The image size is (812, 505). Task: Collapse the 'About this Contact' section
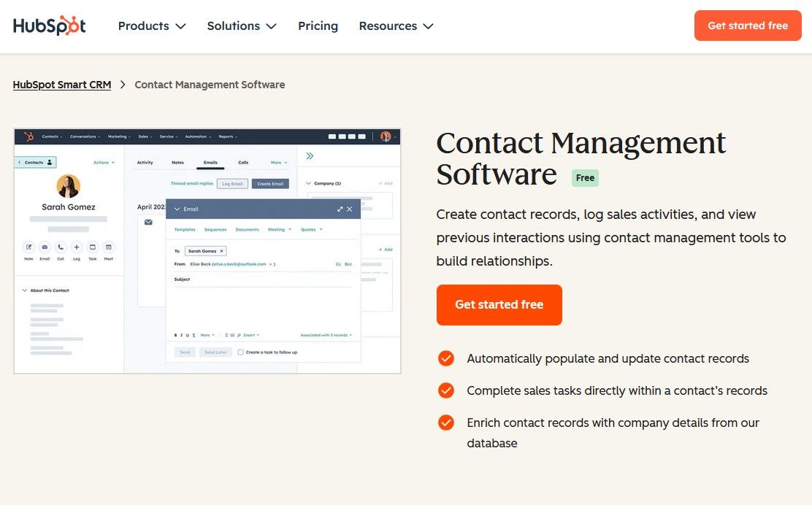pyautogui.click(x=24, y=290)
